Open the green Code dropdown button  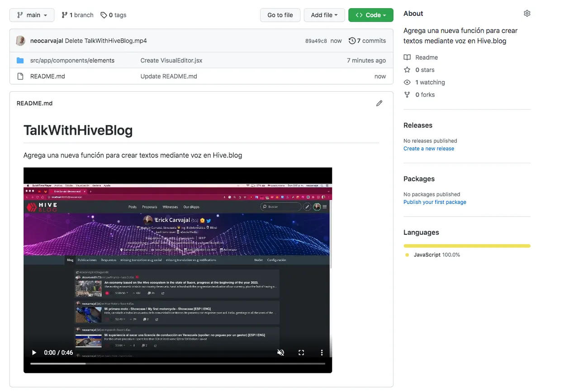click(x=371, y=15)
